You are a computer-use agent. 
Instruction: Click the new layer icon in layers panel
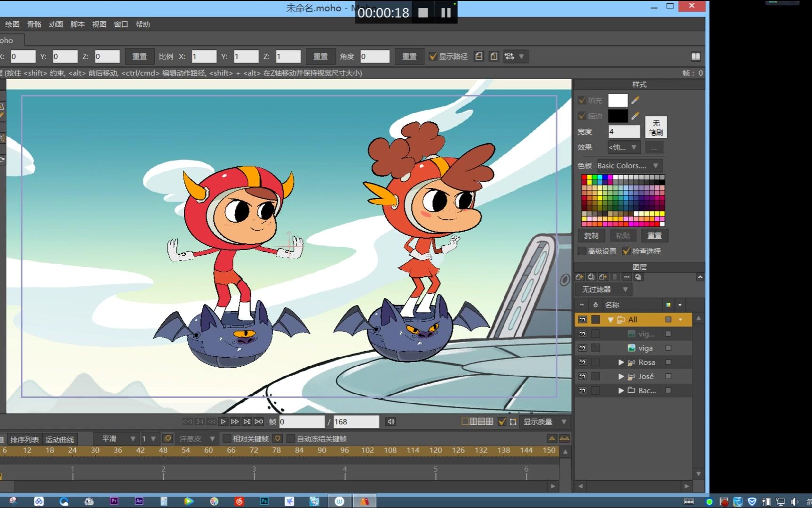580,277
